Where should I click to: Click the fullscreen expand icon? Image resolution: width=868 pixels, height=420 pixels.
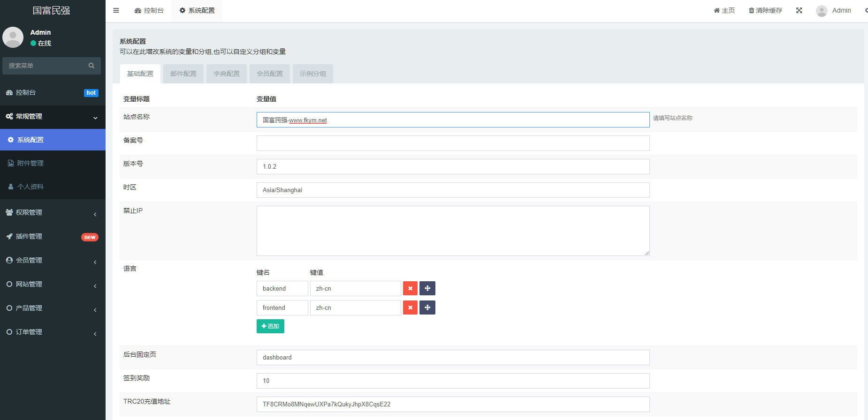(799, 10)
